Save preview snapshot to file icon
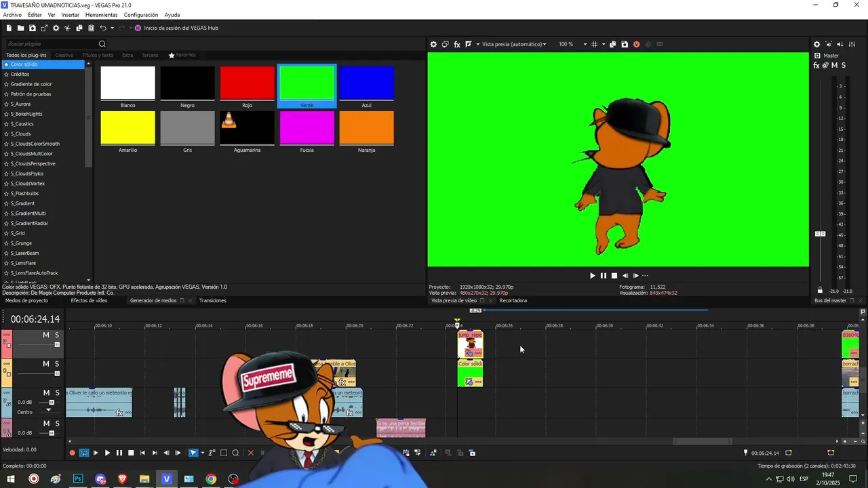 click(625, 44)
